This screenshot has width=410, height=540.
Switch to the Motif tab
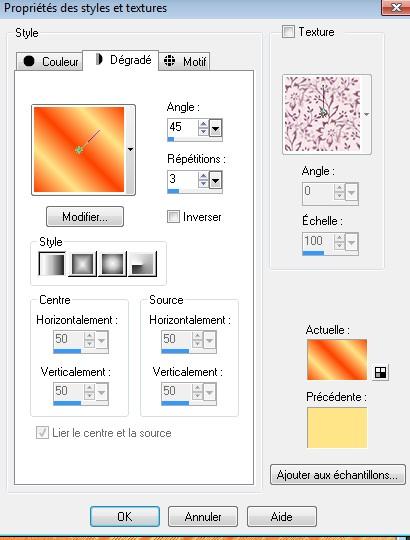184,62
